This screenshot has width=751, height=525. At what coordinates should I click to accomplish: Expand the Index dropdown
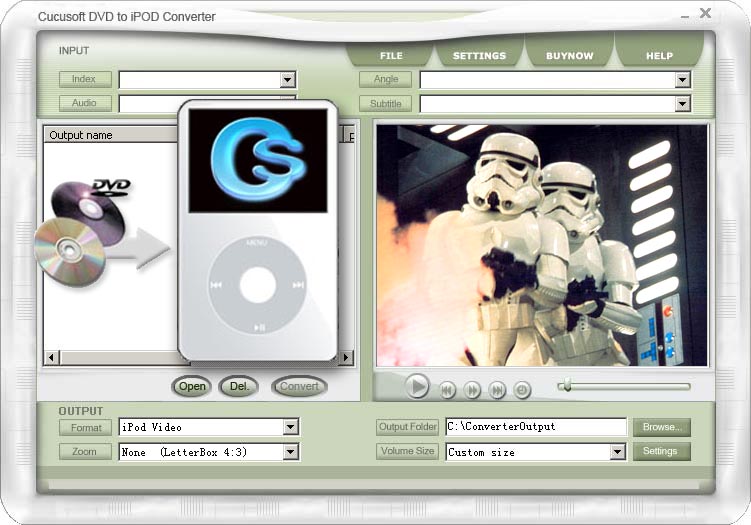click(x=287, y=80)
